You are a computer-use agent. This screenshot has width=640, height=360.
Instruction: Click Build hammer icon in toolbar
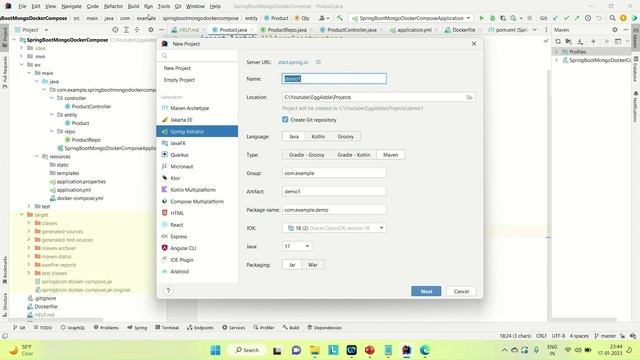(x=340, y=18)
